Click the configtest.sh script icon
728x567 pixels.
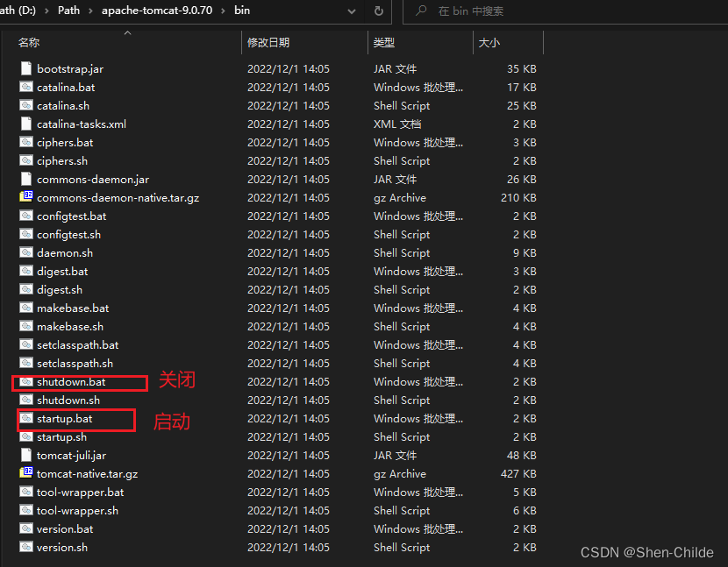(x=26, y=234)
